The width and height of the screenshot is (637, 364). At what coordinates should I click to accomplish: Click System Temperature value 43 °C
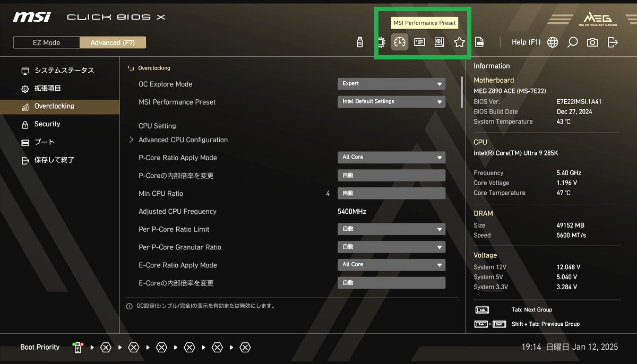click(x=564, y=122)
